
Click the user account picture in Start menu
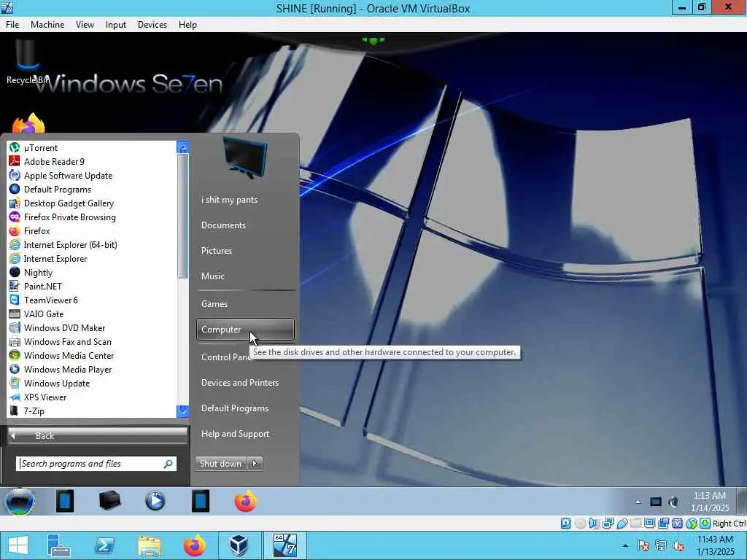tap(245, 157)
